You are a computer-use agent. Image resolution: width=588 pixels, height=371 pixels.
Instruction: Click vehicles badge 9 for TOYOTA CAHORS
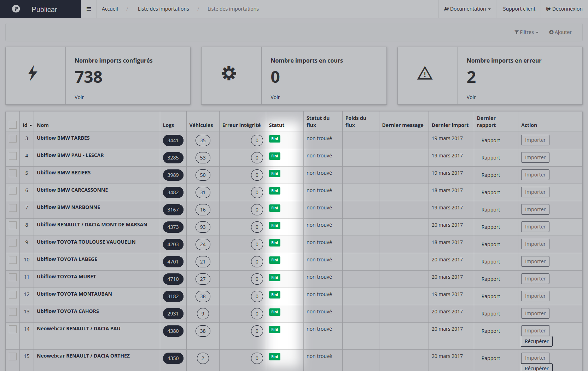pyautogui.click(x=203, y=314)
